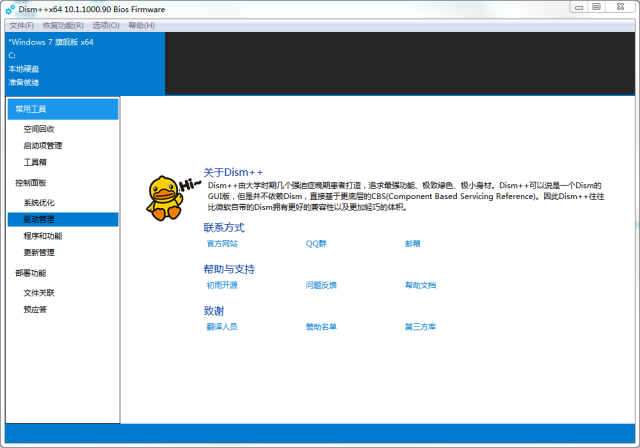This screenshot has width=640, height=448.
Task: Close the Dism++ window
Action: click(620, 7)
